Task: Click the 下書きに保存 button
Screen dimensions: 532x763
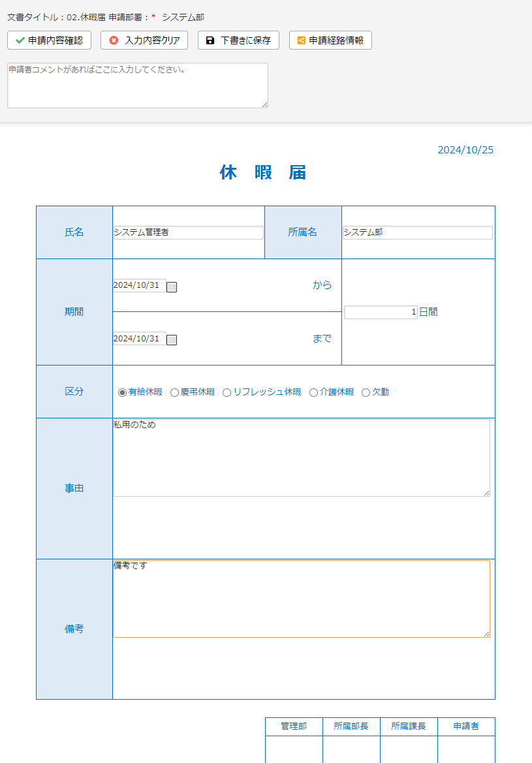Action: click(x=238, y=40)
